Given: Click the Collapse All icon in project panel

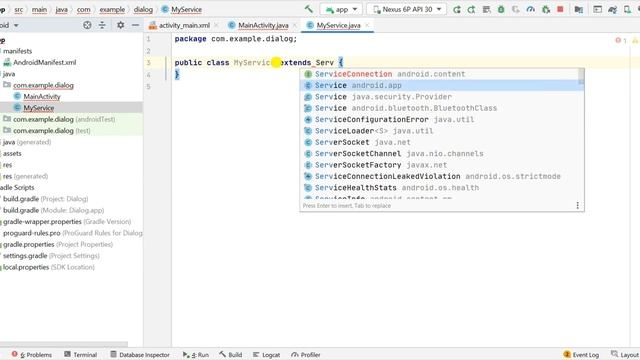Looking at the screenshot, I should (102, 25).
